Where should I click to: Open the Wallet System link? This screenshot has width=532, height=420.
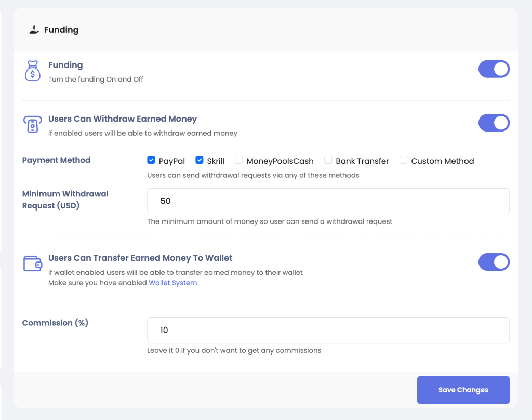coord(172,283)
